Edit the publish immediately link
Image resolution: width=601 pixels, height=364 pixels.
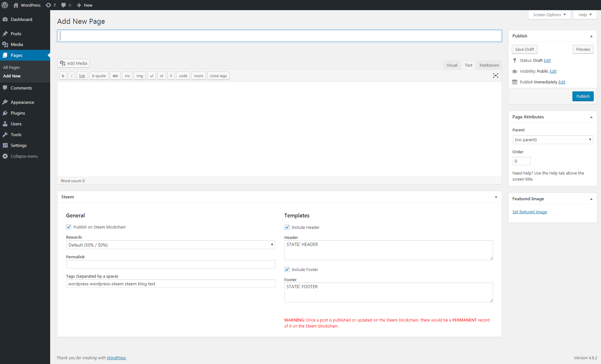562,82
